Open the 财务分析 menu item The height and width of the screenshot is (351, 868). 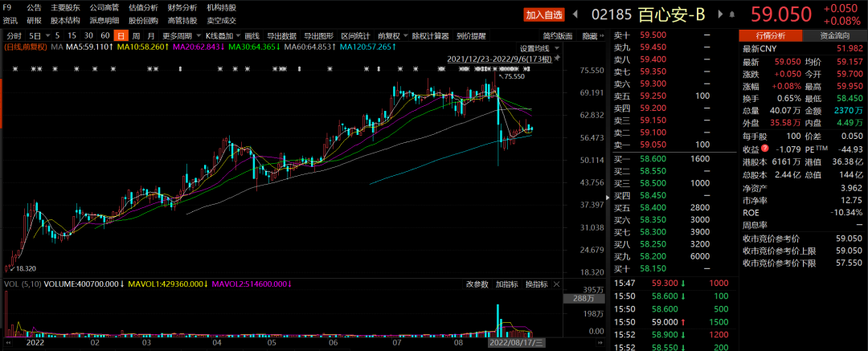tap(182, 7)
